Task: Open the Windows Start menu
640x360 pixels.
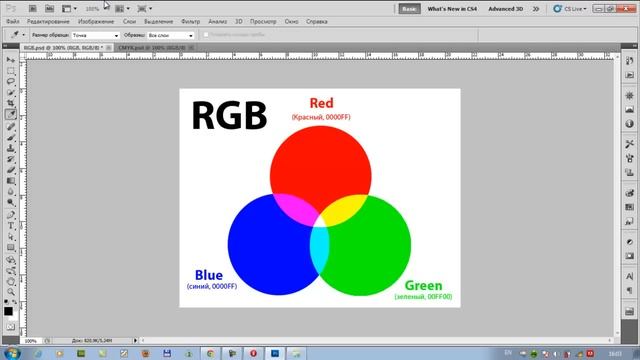Action: click(x=12, y=353)
